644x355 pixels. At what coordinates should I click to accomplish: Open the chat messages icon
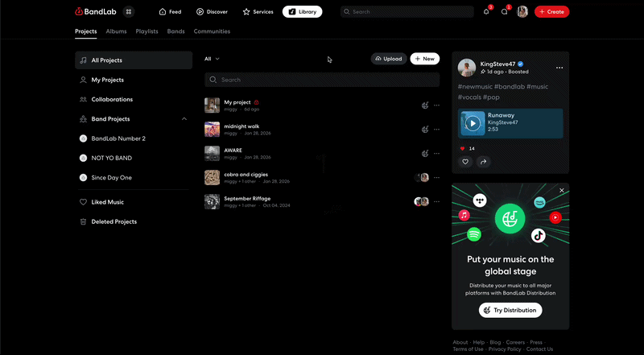point(505,12)
